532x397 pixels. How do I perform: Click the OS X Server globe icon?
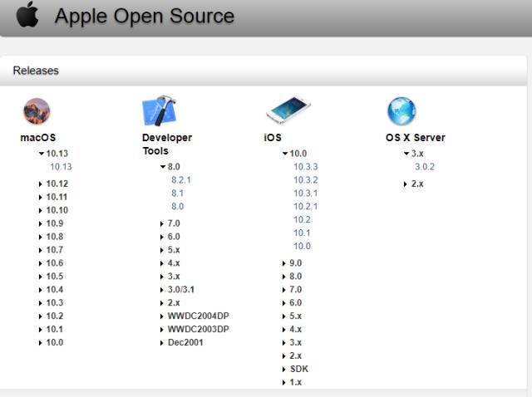pyautogui.click(x=401, y=111)
